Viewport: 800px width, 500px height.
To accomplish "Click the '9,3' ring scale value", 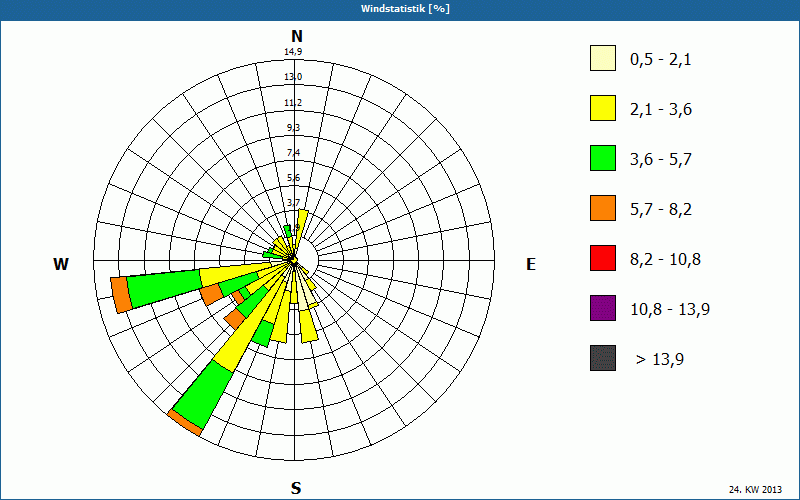I will pyautogui.click(x=293, y=128).
